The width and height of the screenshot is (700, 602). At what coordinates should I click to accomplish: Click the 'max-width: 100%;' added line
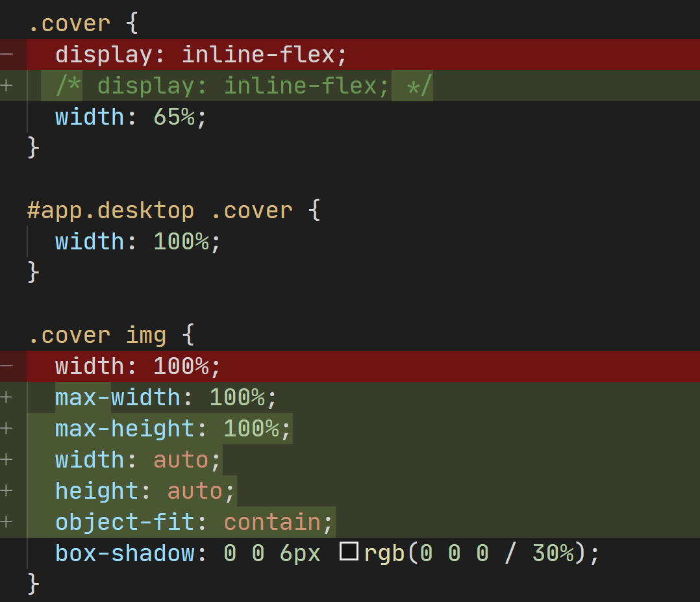[166, 397]
